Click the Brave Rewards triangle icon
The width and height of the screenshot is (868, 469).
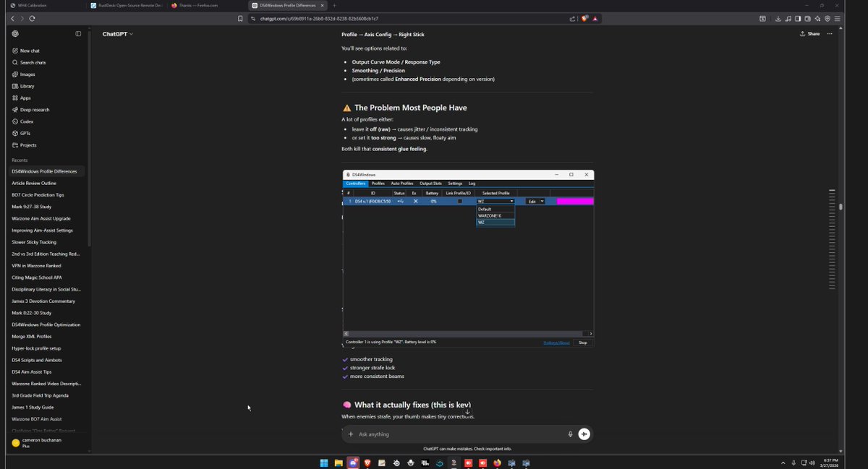(595, 19)
